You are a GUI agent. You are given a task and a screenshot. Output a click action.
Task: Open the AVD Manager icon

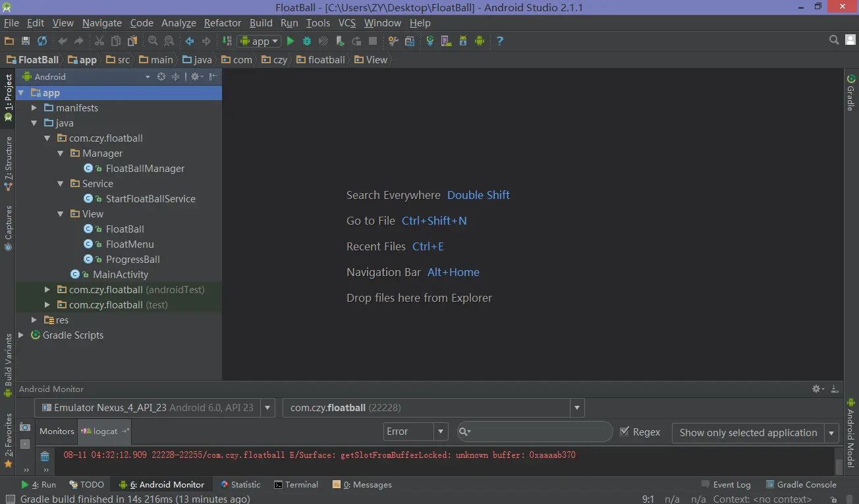pos(447,41)
